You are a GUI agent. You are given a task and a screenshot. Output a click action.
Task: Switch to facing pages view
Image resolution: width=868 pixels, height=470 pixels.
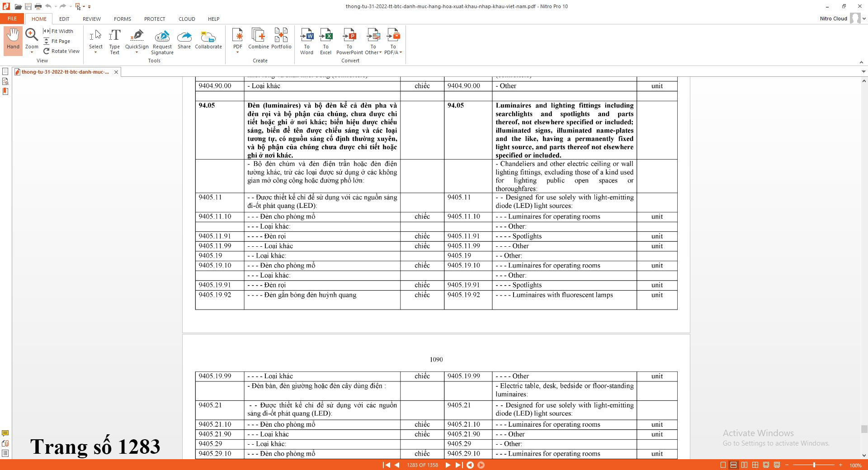coord(744,465)
